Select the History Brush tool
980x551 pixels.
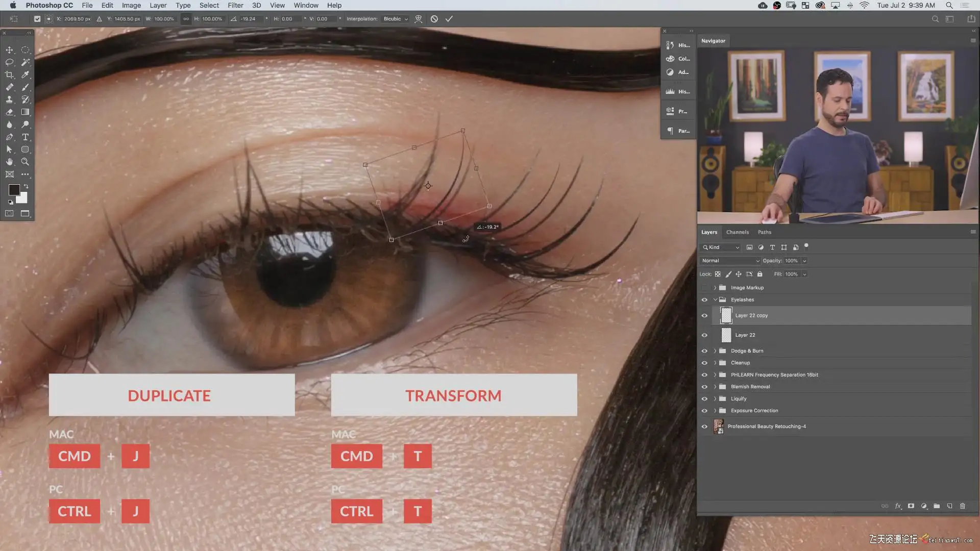tap(25, 99)
